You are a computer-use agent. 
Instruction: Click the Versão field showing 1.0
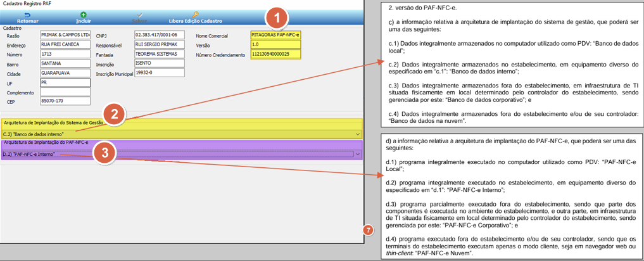[x=275, y=44]
